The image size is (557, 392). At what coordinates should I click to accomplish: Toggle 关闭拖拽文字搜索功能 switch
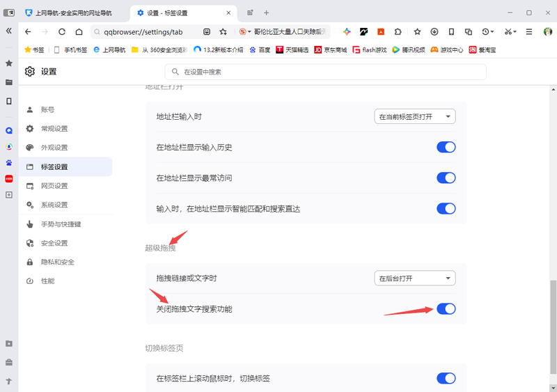446,309
